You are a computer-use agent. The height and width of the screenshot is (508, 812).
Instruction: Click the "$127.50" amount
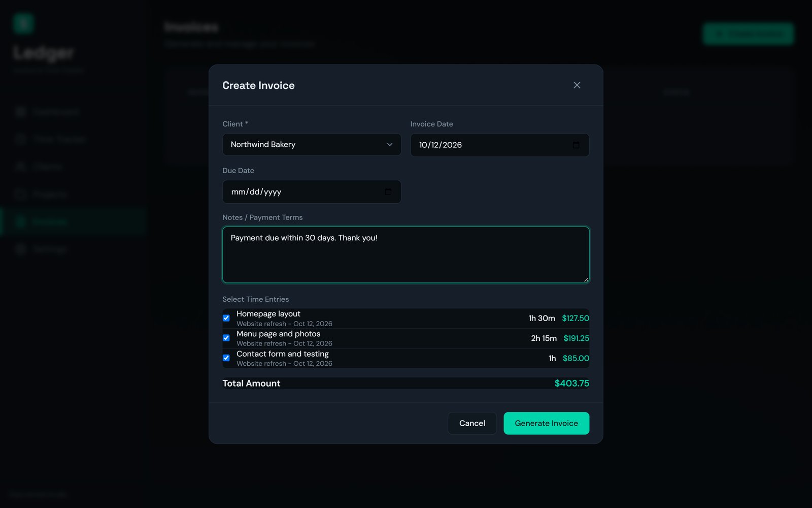pyautogui.click(x=576, y=319)
